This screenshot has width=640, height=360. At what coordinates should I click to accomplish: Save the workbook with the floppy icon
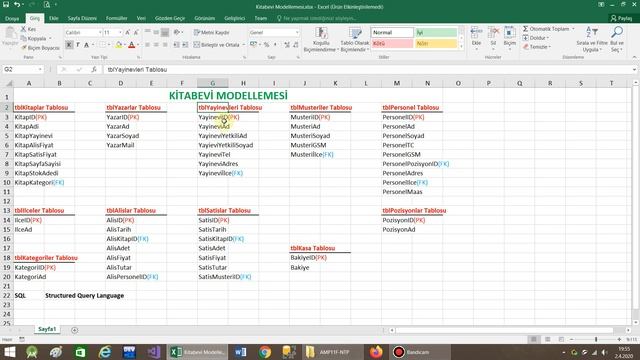[6, 4]
